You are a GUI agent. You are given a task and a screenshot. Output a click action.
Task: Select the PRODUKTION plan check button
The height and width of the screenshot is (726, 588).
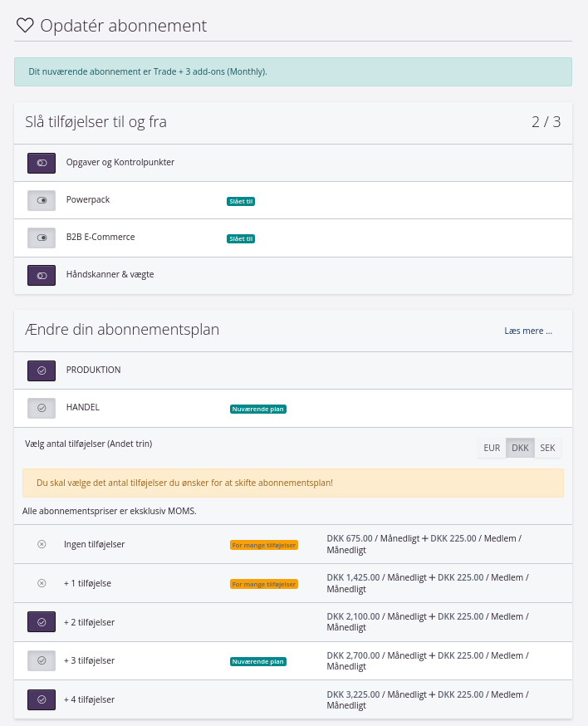(x=42, y=370)
